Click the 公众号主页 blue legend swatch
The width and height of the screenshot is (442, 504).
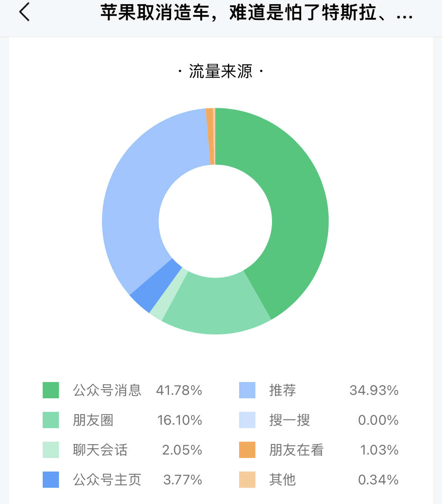point(51,479)
